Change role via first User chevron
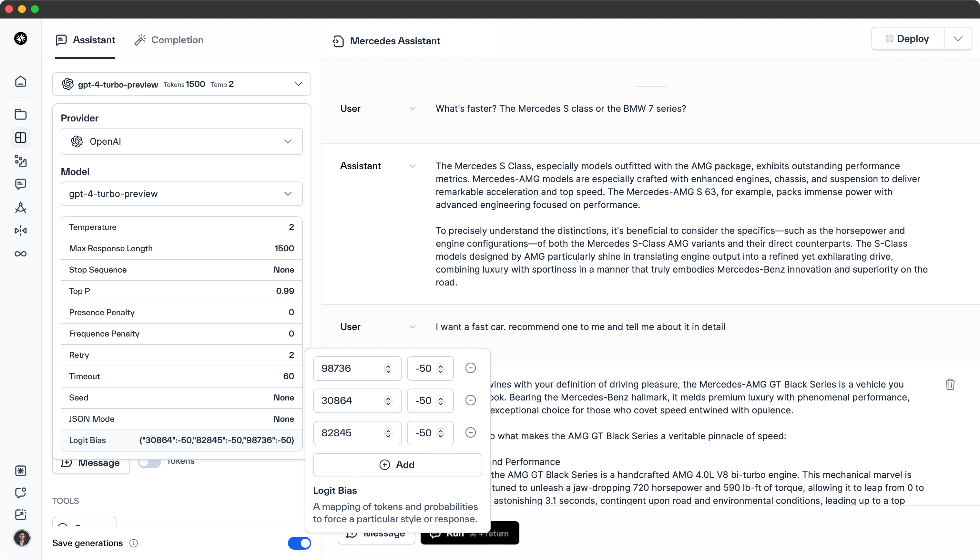This screenshot has width=980, height=560. tap(413, 109)
